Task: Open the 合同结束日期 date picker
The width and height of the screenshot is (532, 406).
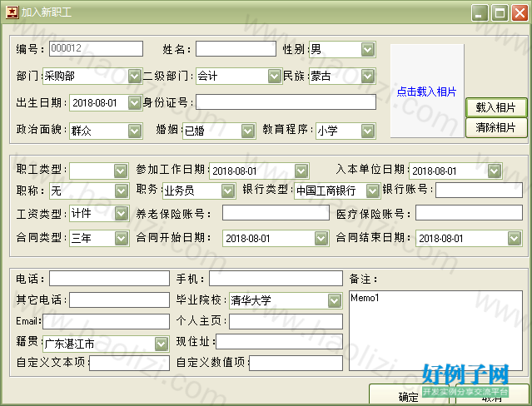Action: pos(515,238)
